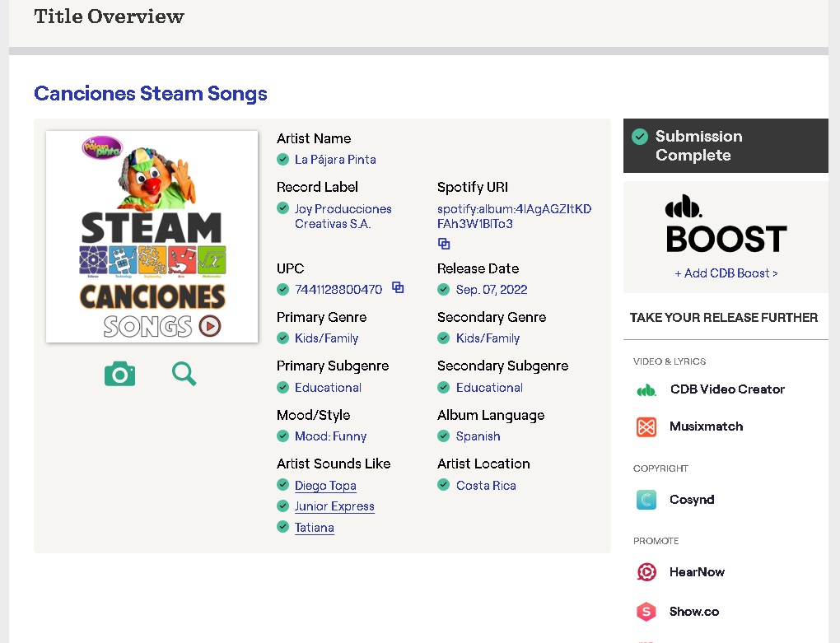Image resolution: width=840 pixels, height=643 pixels.
Task: Open the Diego Topa link
Action: [x=325, y=486]
